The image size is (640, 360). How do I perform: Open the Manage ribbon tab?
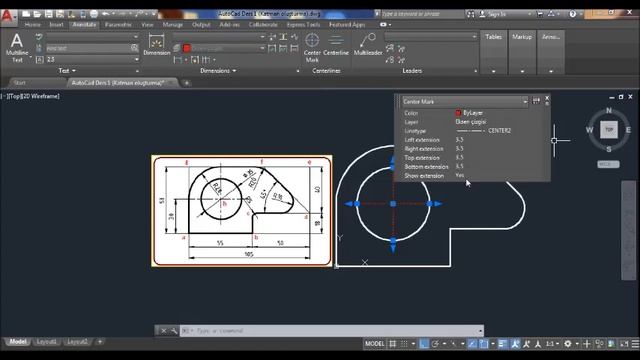172,25
